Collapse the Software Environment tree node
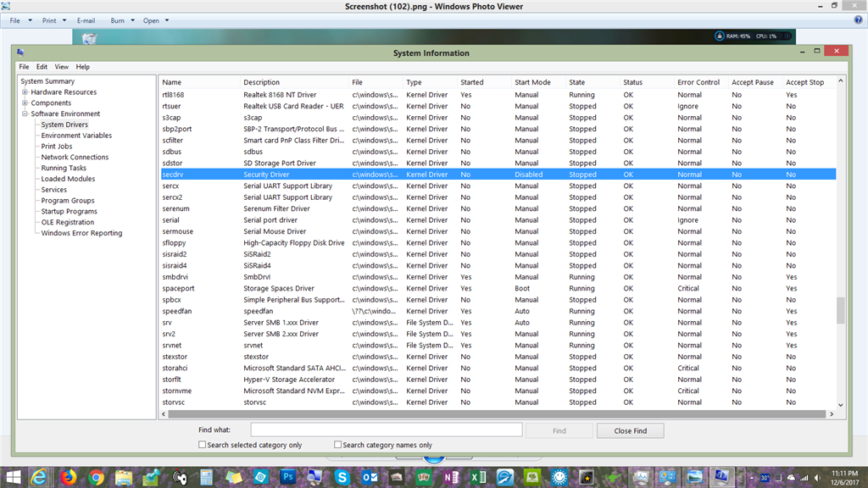The width and height of the screenshot is (868, 488). [25, 114]
